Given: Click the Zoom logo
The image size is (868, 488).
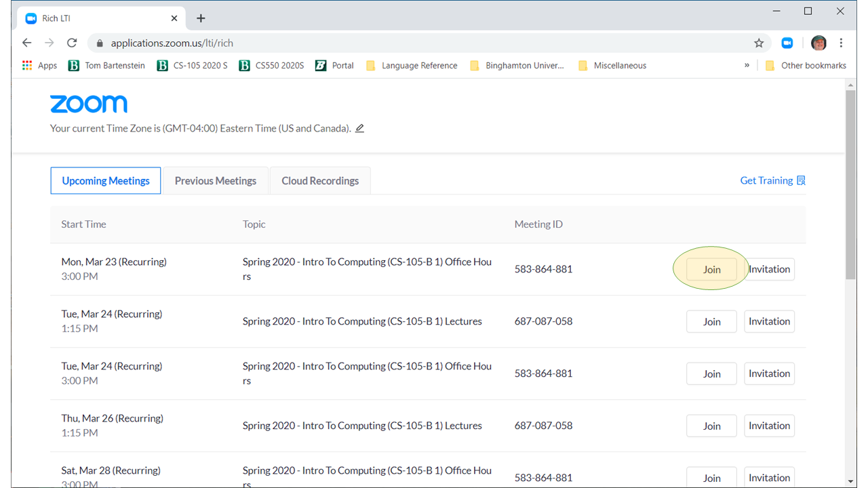Looking at the screenshot, I should point(89,104).
